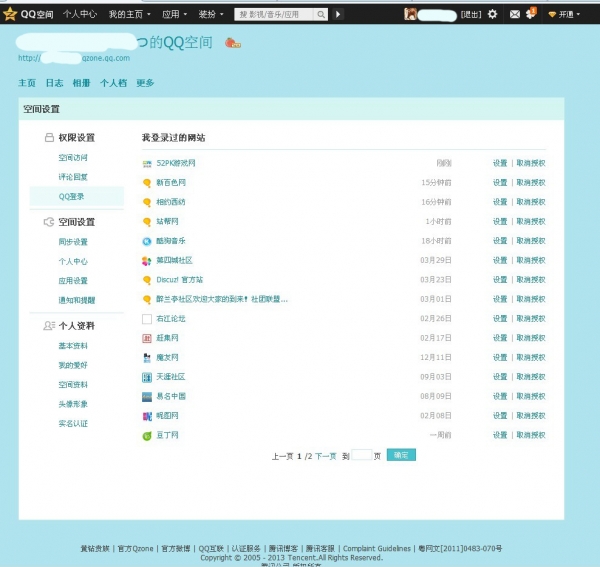Open the qzone.qq.com URL link

74,58
